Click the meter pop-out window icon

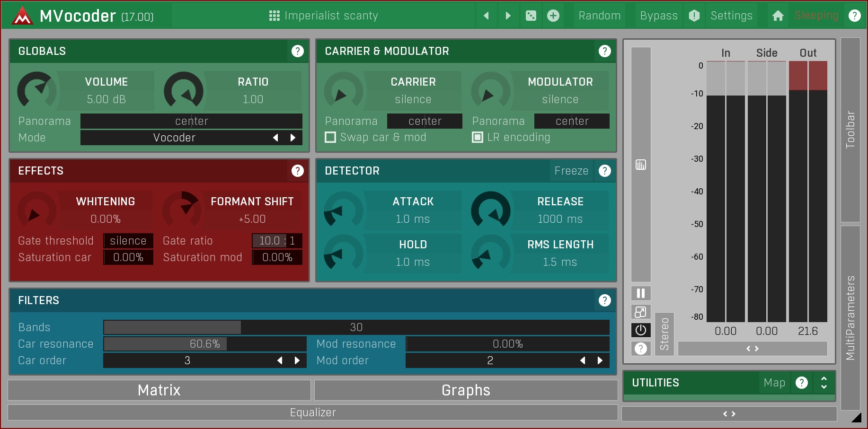pos(641,312)
